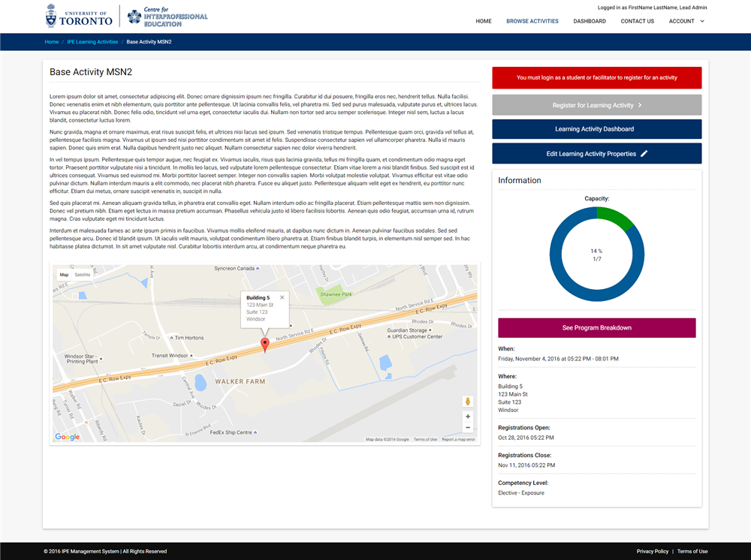Click UPS Customer Center map label
Viewport: 751px width, 560px height.
point(415,336)
